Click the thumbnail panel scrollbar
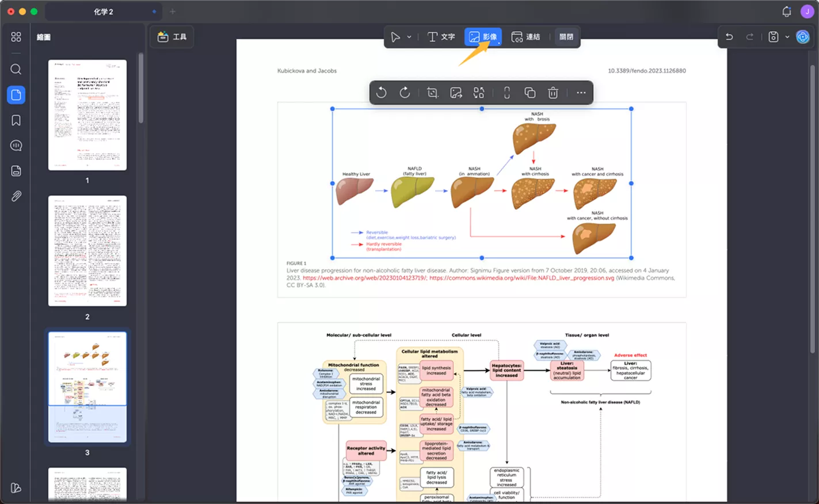This screenshot has height=504, width=819. point(140,88)
